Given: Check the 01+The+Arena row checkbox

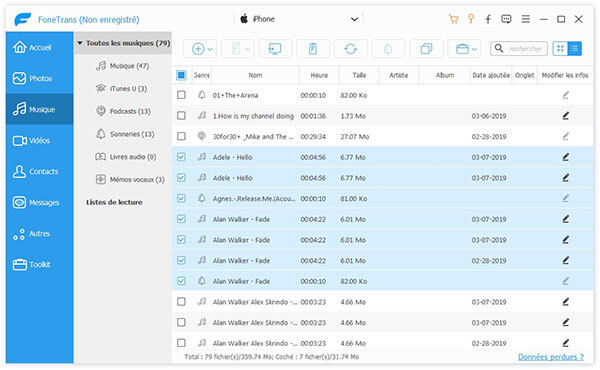Looking at the screenshot, I should click(x=181, y=95).
